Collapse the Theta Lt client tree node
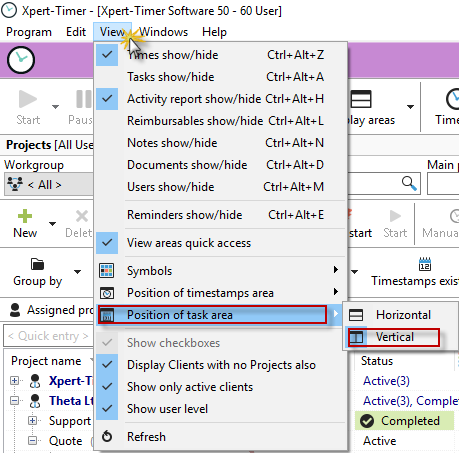The image size is (459, 453). click(14, 400)
